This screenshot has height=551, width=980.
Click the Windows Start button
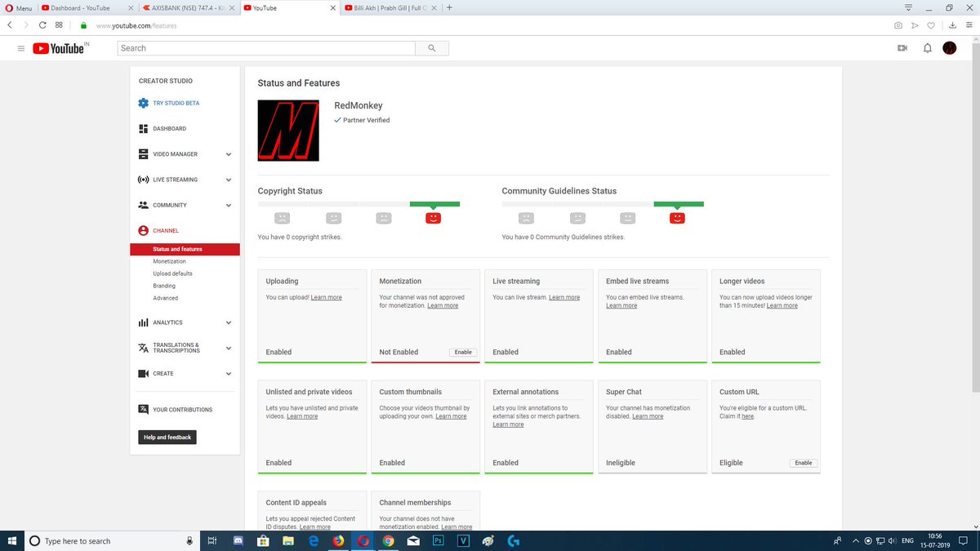12,540
